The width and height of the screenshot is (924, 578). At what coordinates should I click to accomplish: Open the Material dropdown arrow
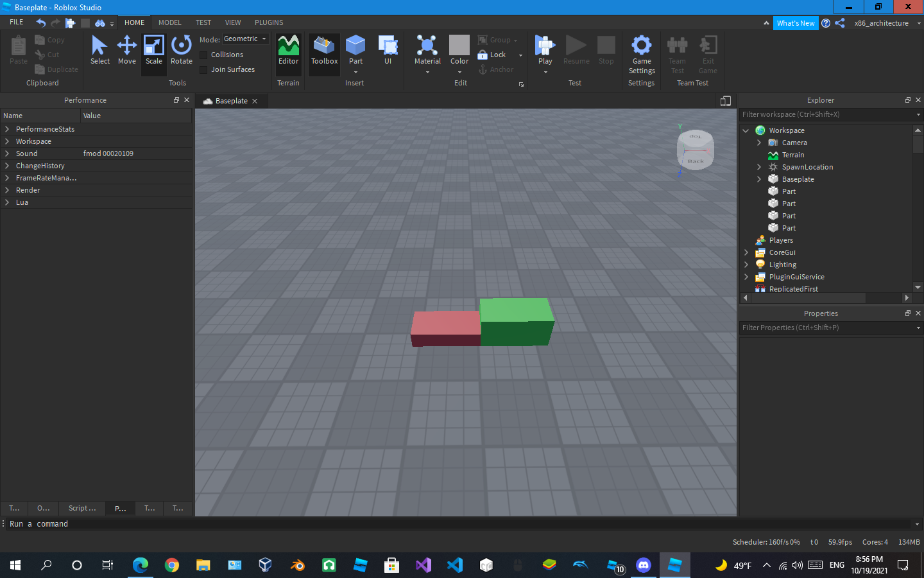point(427,72)
